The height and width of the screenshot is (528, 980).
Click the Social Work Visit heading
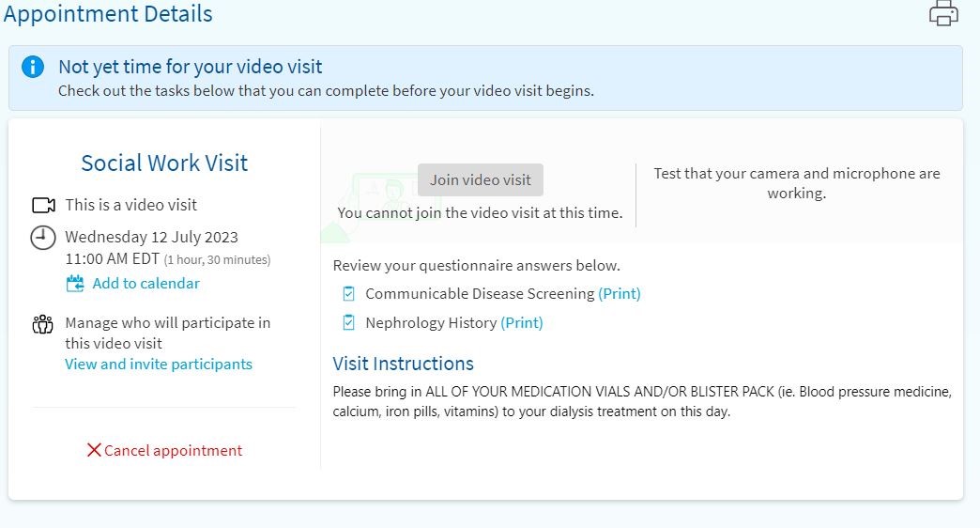point(164,163)
